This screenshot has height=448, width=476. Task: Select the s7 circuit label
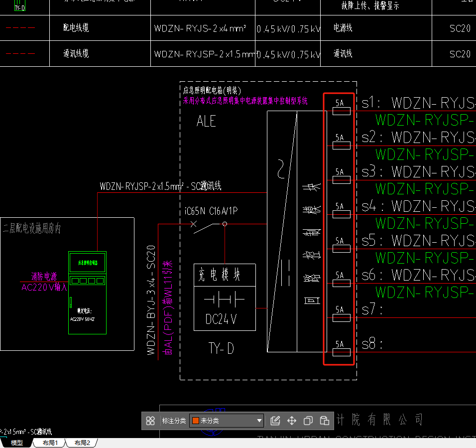tap(371, 310)
